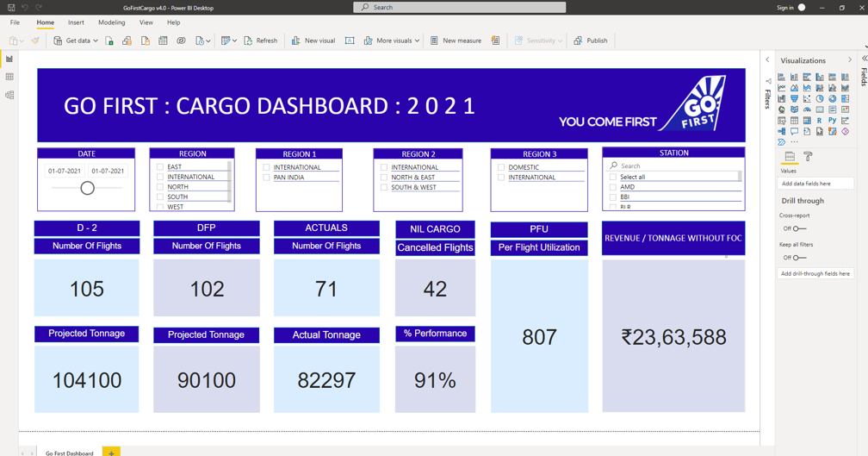Viewport: 868px width, 456px height.
Task: Open the Format paint roller tab
Action: (x=808, y=157)
